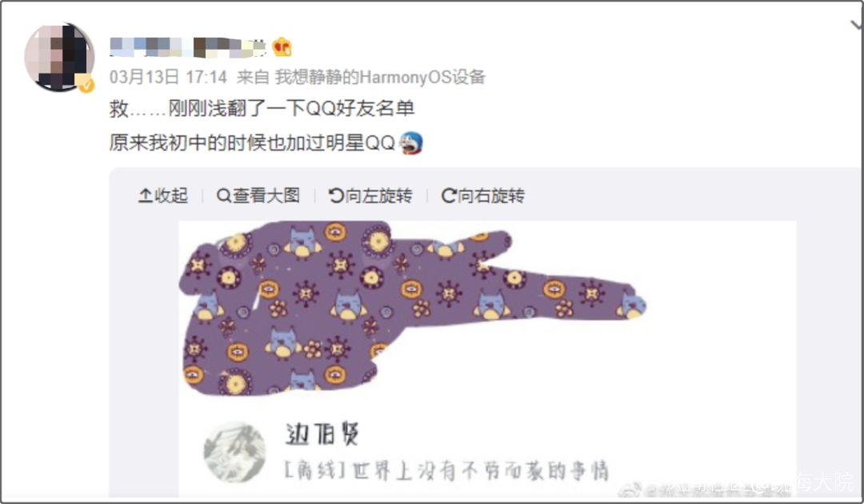Rotate the image right with 向右旋转
The width and height of the screenshot is (864, 504).
pyautogui.click(x=483, y=195)
